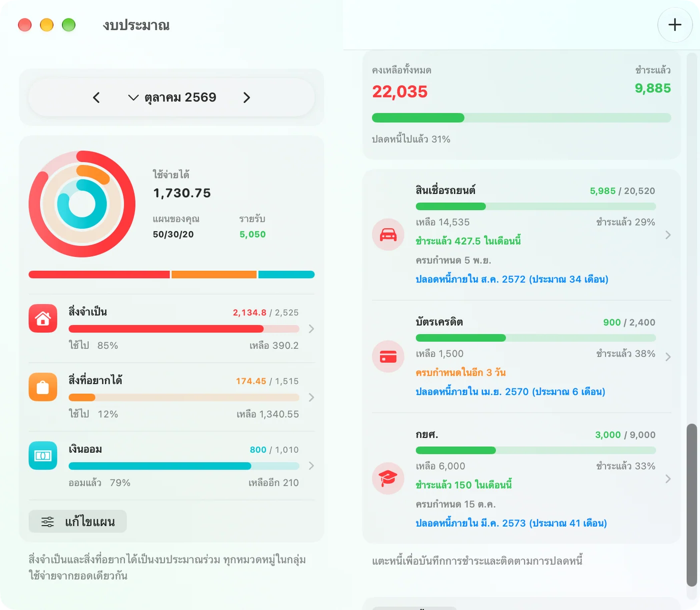The width and height of the screenshot is (700, 610).
Task: Open the ตุลาคม 2569 month dropdown
Action: [172, 97]
